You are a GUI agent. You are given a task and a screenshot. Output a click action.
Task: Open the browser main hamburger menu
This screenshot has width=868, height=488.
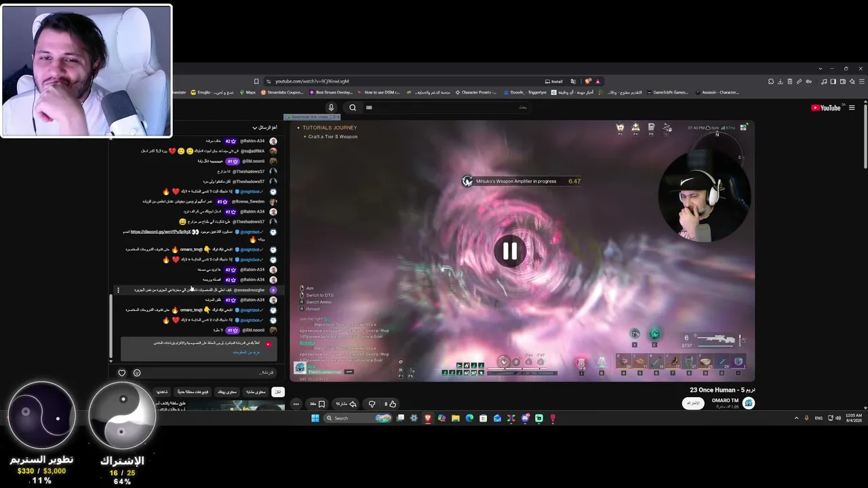point(861,81)
